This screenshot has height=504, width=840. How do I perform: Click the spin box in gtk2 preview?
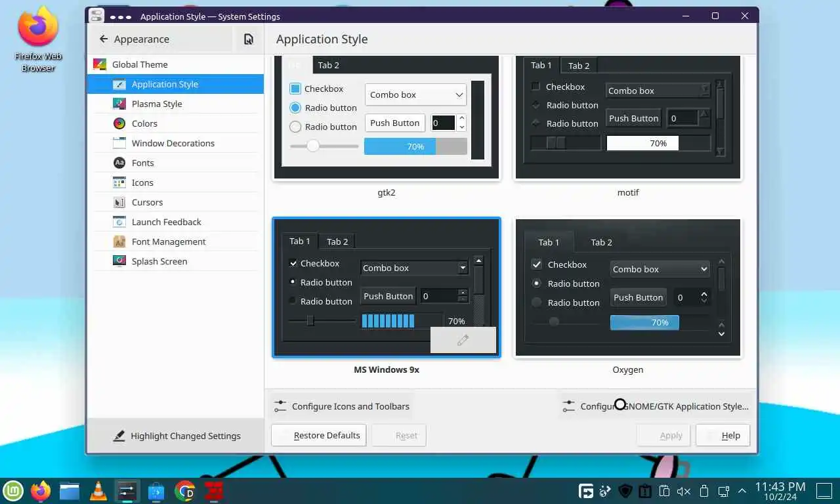point(450,123)
